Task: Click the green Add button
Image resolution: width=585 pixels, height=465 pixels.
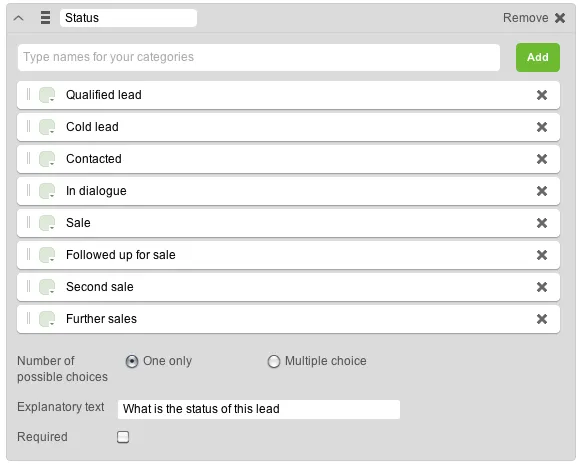Action: click(538, 57)
